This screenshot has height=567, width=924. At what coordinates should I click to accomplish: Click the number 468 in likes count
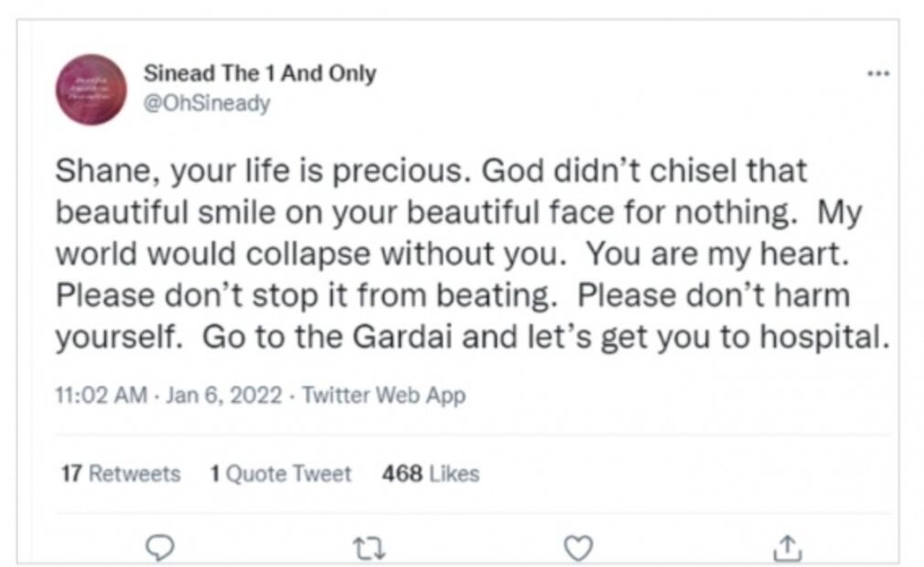(x=402, y=474)
